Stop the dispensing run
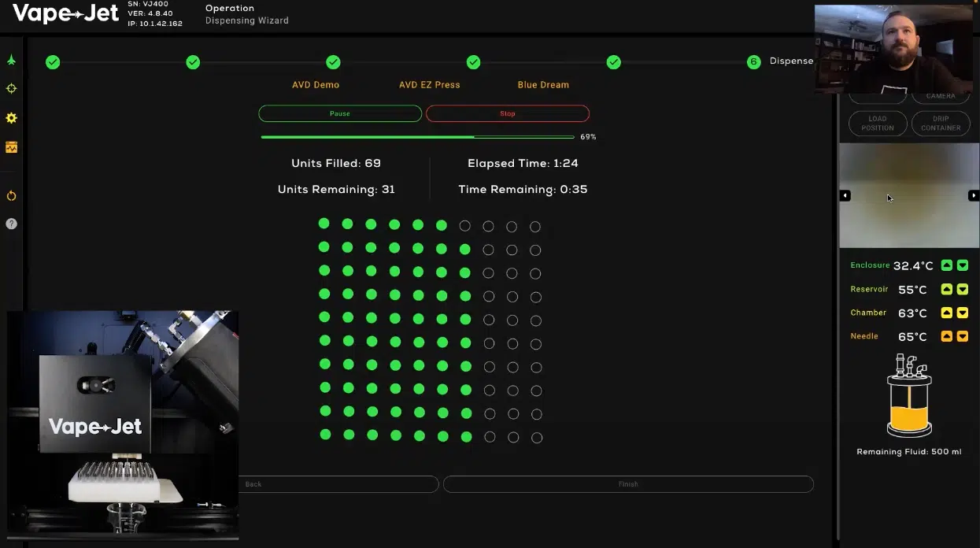 point(508,113)
